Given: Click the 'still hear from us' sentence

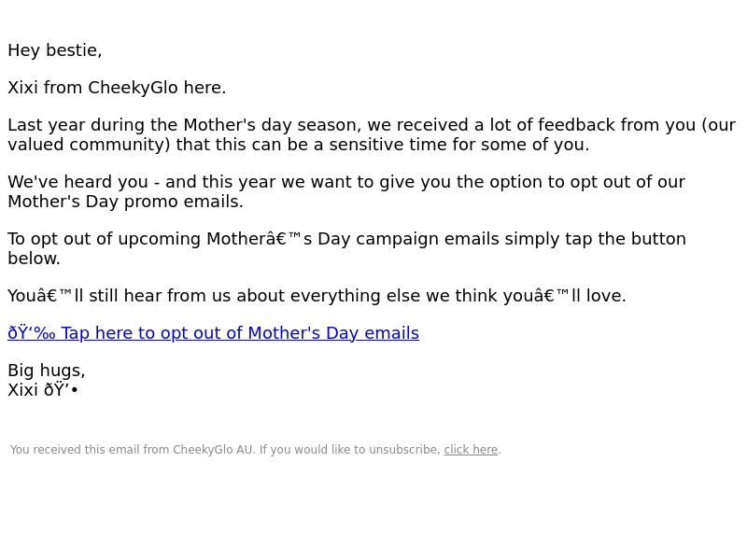Looking at the screenshot, I should pyautogui.click(x=160, y=295).
